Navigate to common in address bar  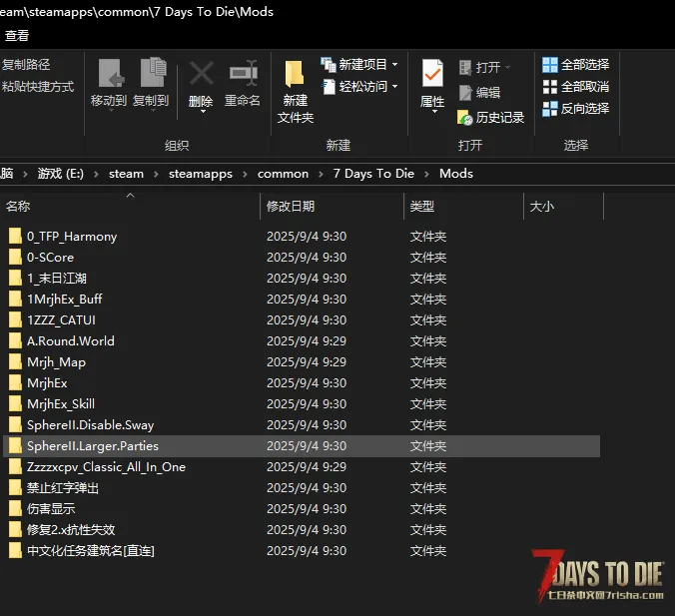tap(283, 174)
